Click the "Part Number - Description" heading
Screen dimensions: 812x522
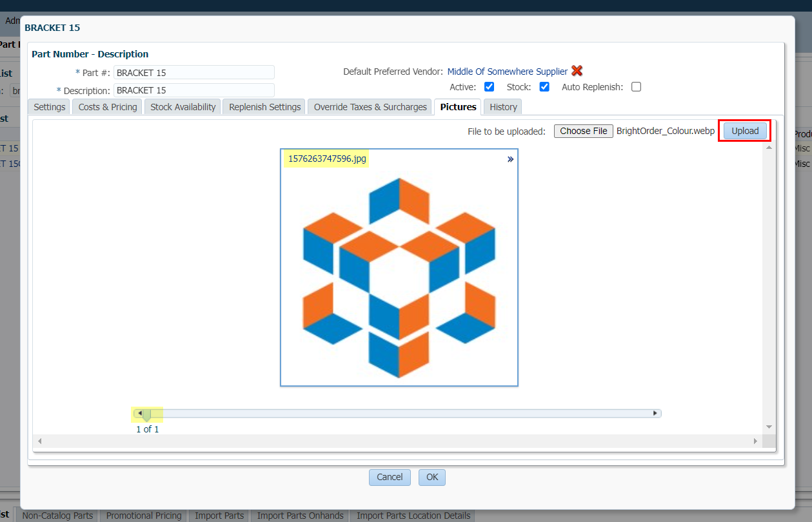90,54
